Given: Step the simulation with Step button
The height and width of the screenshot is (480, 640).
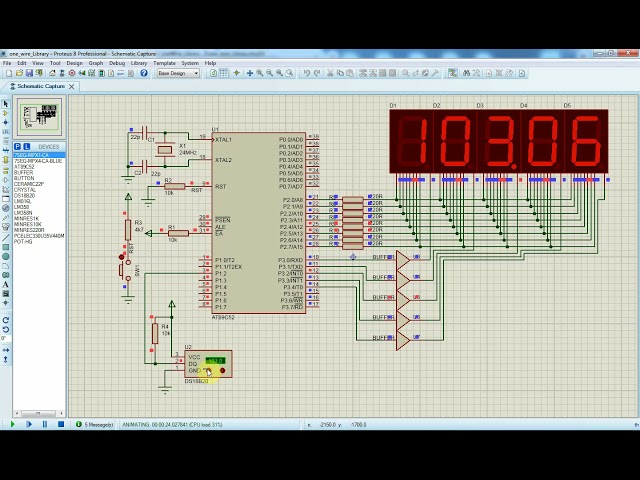Looking at the screenshot, I should tap(29, 424).
